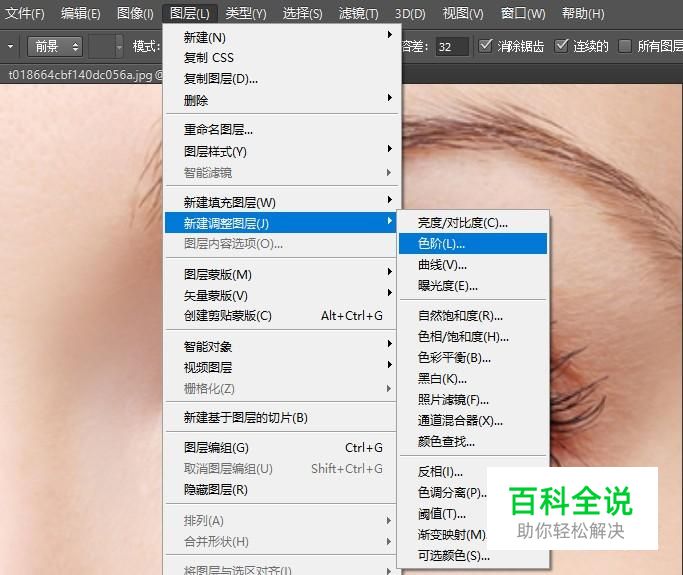Image resolution: width=683 pixels, height=575 pixels.
Task: Toggle the 所有图层 all layers checkbox
Action: click(x=625, y=46)
